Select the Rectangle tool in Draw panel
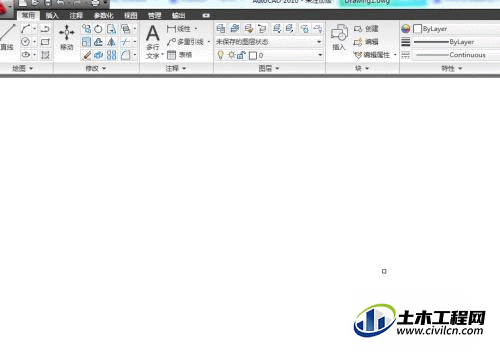Viewport: 500px width, 361px height. (x=45, y=42)
